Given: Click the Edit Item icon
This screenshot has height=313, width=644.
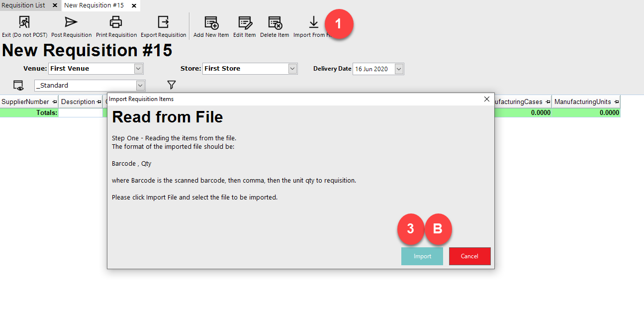Looking at the screenshot, I should 245,22.
